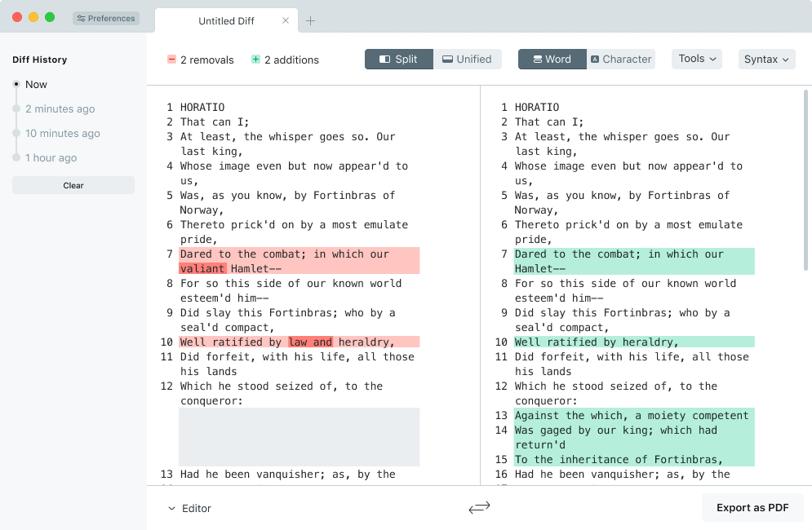Open the Syntax dropdown menu

767,60
